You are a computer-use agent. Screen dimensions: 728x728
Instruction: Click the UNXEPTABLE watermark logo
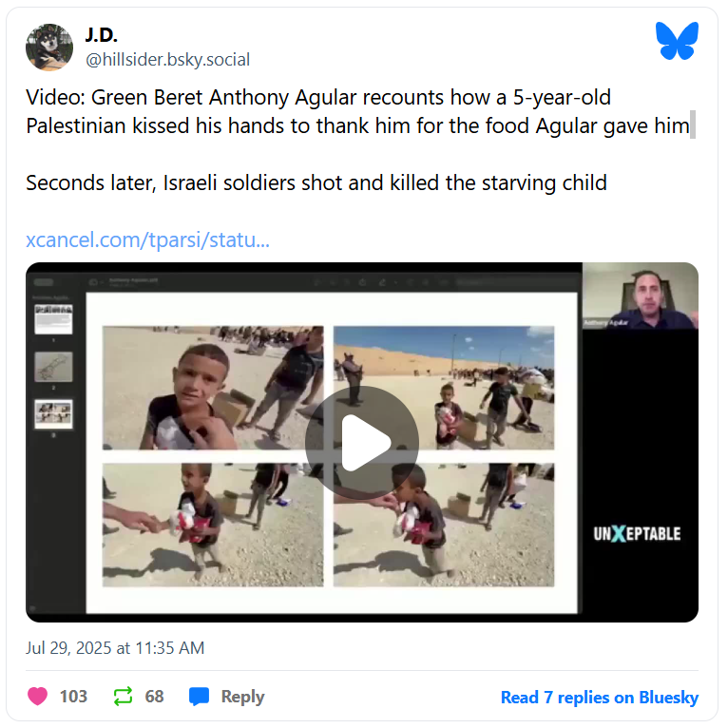[637, 534]
